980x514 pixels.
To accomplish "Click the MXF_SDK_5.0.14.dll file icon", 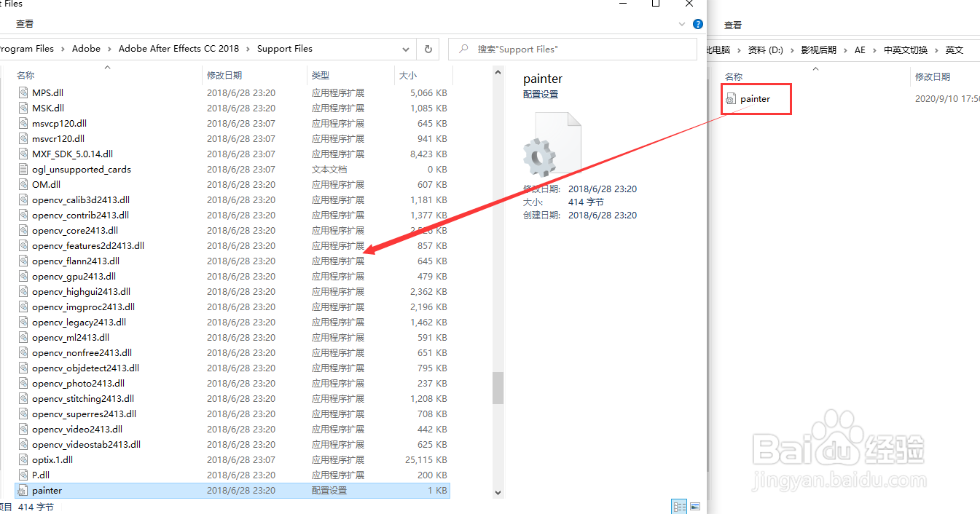I will 23,154.
